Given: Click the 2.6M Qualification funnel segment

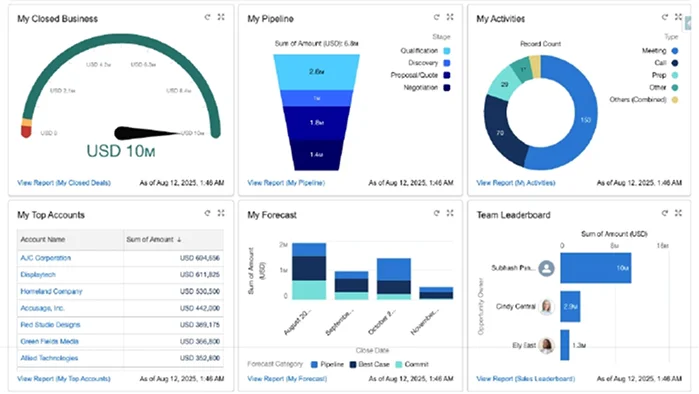Looking at the screenshot, I should point(317,72).
